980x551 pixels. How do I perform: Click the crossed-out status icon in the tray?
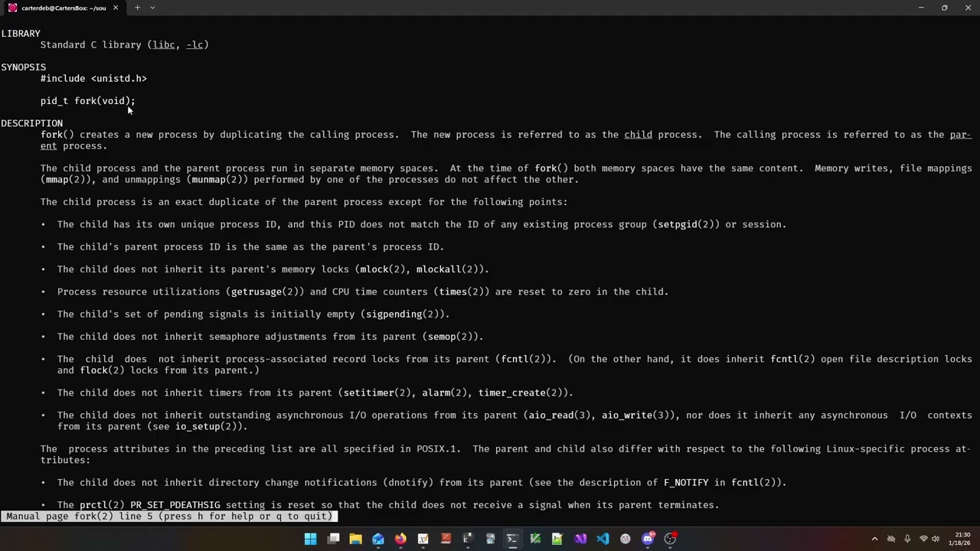(891, 539)
